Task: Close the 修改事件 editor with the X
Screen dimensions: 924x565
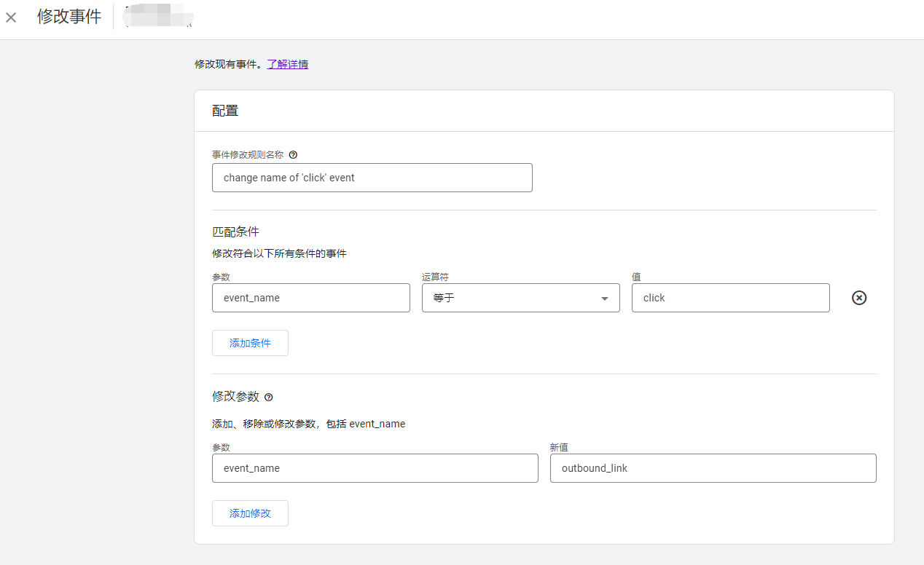Action: 11,17
